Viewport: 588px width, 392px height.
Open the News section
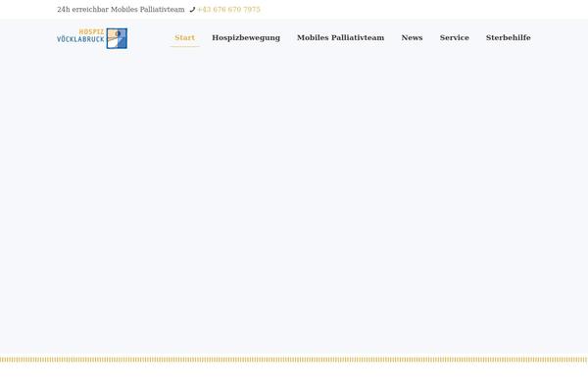coord(412,38)
